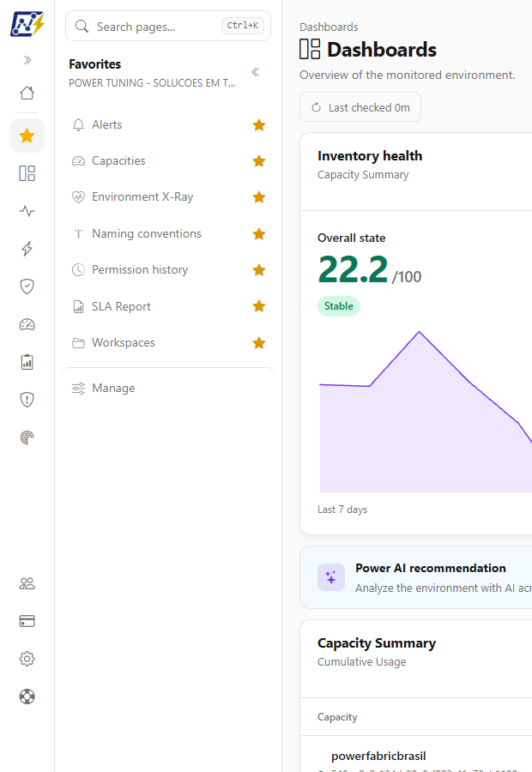Image resolution: width=532 pixels, height=772 pixels.
Task: Click the POWER TUNING - SOLUCOES EM T... label
Action: [152, 83]
